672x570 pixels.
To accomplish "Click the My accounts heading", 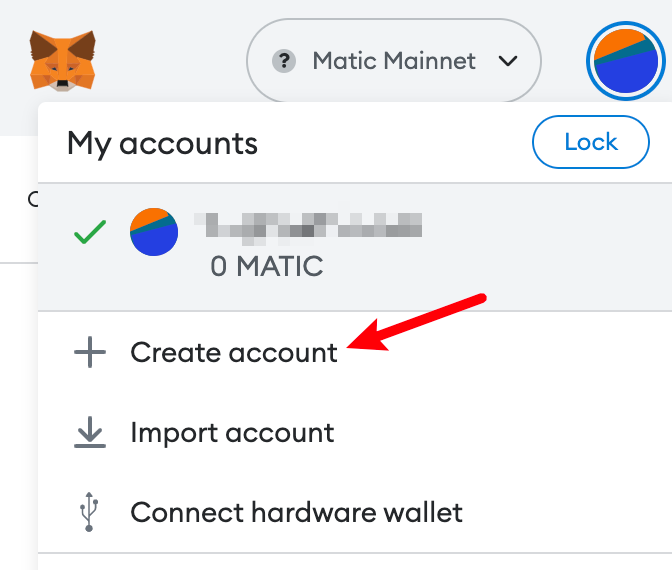I will [162, 144].
